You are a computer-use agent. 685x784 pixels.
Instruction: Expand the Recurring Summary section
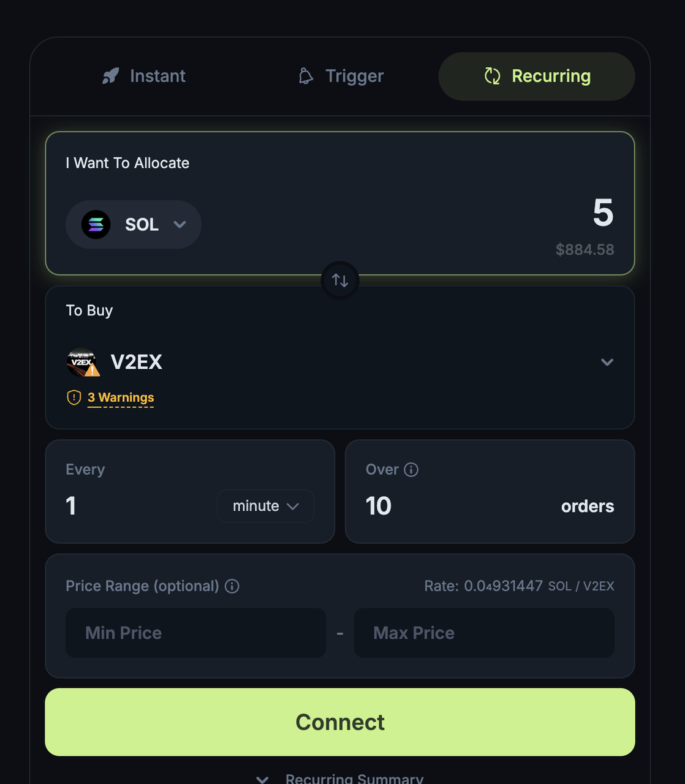[x=340, y=778]
